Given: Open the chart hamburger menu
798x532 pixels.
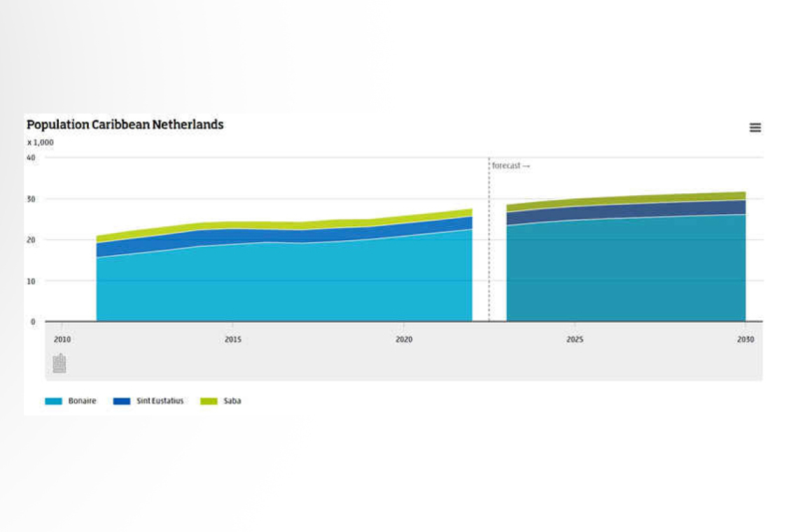Looking at the screenshot, I should (x=755, y=127).
